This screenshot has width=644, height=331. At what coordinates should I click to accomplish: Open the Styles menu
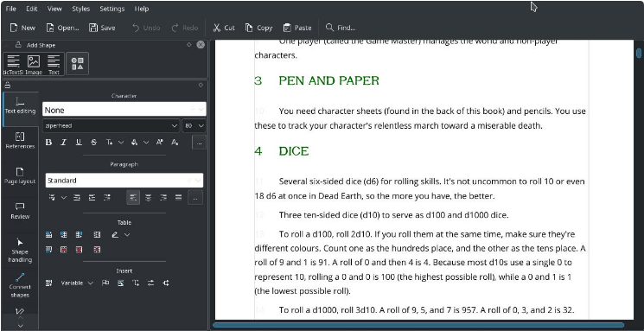coord(81,9)
